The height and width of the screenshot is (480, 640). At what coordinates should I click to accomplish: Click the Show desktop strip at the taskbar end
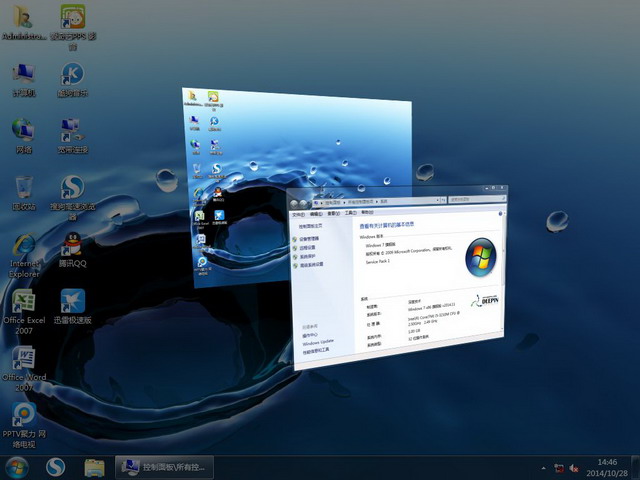click(636, 468)
